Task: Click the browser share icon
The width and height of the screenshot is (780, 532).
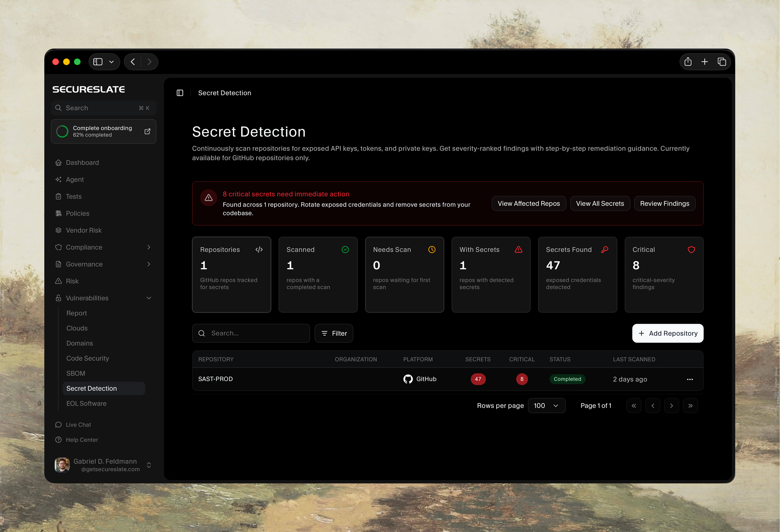Action: click(x=688, y=62)
